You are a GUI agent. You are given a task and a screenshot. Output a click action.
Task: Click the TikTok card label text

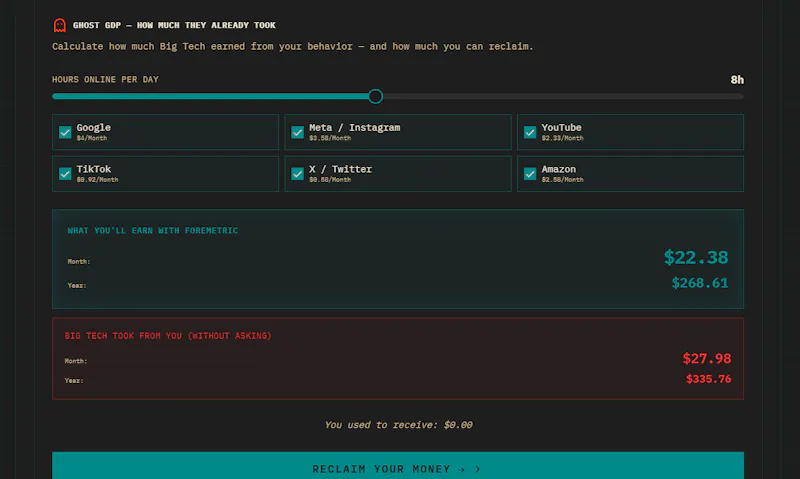[93, 169]
